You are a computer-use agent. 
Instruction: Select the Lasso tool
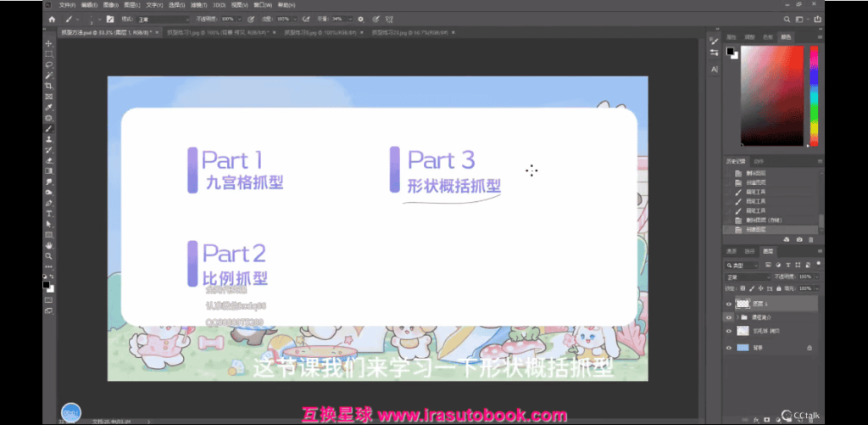tap(49, 64)
